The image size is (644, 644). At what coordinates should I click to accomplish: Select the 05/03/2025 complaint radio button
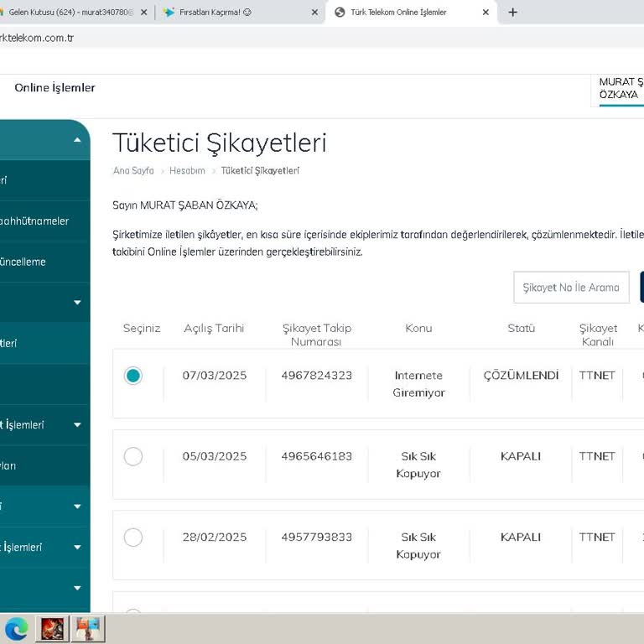click(x=133, y=456)
